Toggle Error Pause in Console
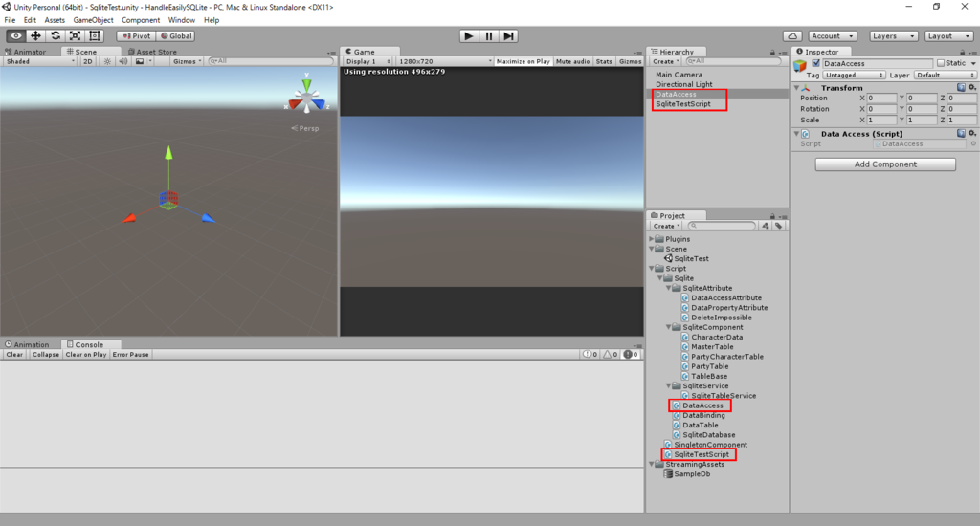 point(130,354)
